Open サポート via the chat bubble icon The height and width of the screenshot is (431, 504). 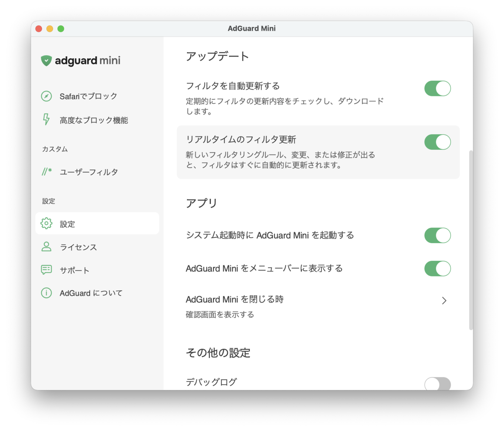pyautogui.click(x=46, y=270)
